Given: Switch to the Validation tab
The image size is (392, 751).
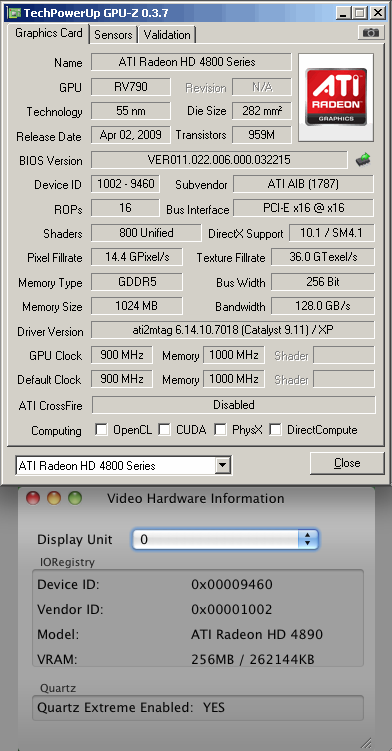Looking at the screenshot, I should pos(167,34).
